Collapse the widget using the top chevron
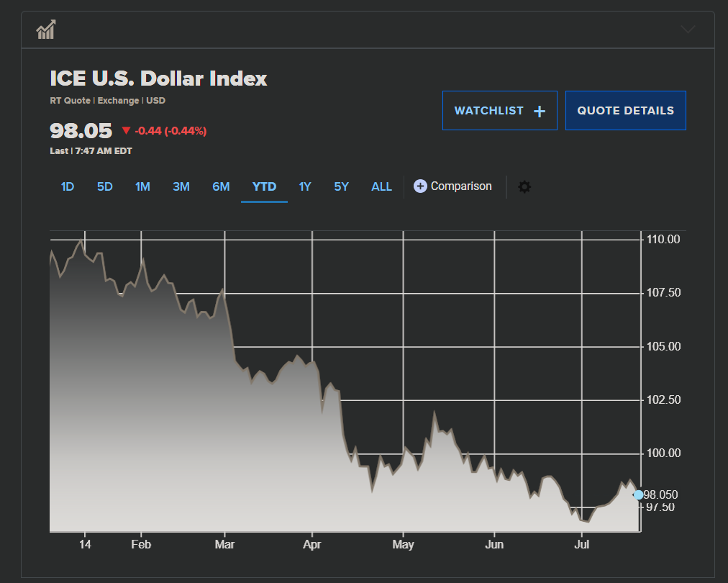 pyautogui.click(x=688, y=30)
